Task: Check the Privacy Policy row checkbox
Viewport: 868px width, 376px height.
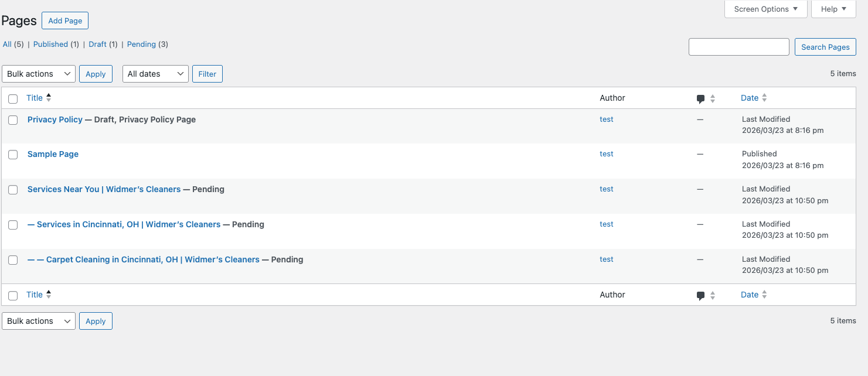Action: [13, 119]
